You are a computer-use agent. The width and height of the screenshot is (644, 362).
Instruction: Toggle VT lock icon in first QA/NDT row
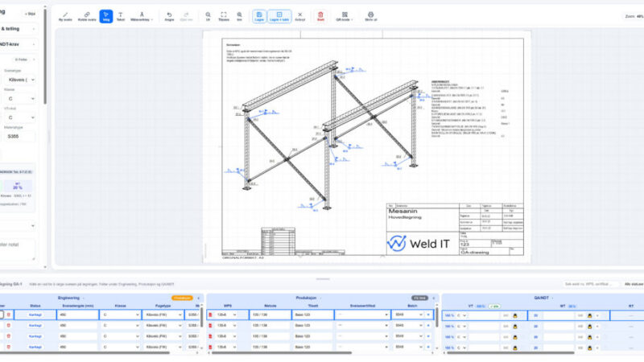pyautogui.click(x=515, y=315)
